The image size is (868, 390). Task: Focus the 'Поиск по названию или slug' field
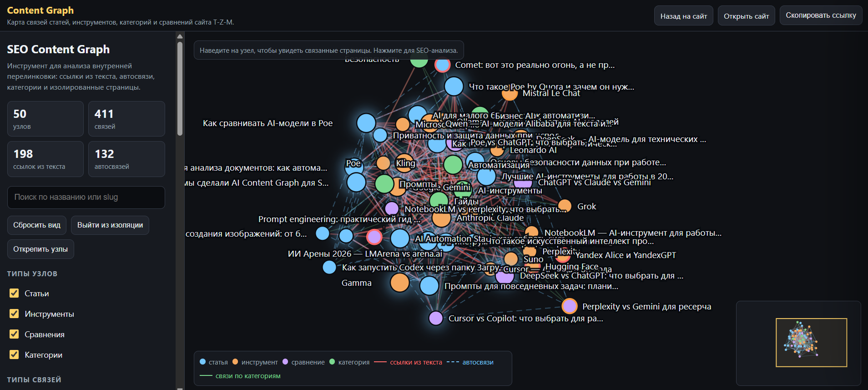(86, 198)
